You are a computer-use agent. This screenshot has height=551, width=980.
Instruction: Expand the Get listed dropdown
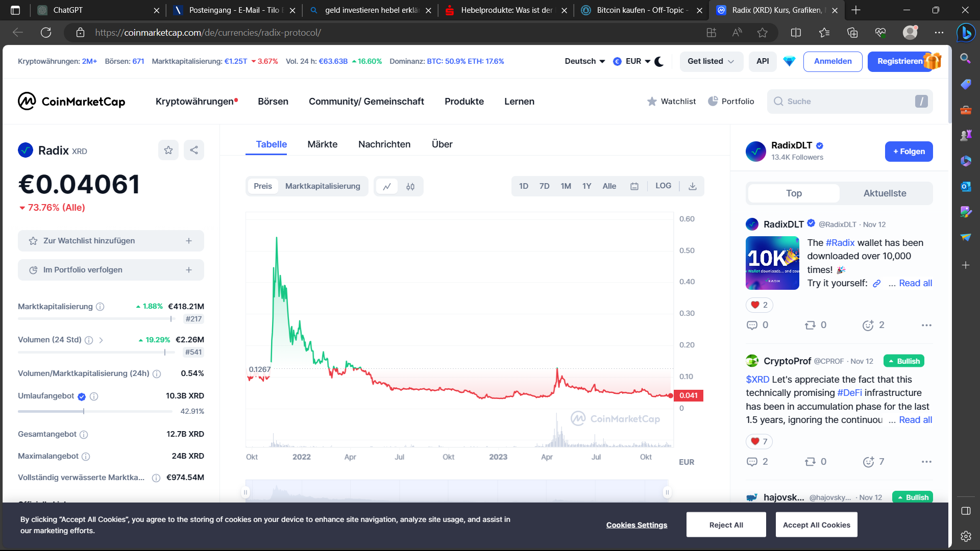point(710,61)
